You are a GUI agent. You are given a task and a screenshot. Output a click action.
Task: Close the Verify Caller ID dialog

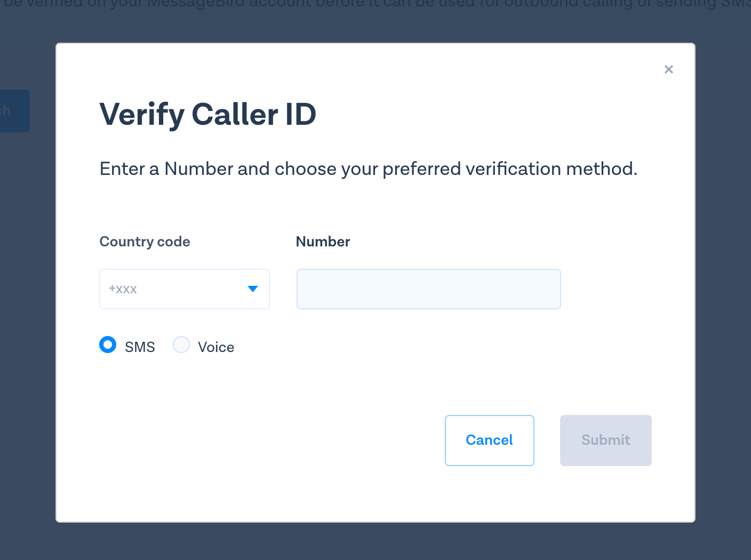(x=668, y=69)
